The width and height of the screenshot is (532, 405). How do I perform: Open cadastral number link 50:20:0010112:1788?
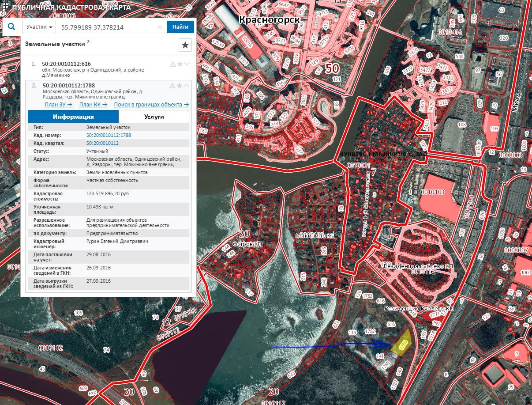109,135
